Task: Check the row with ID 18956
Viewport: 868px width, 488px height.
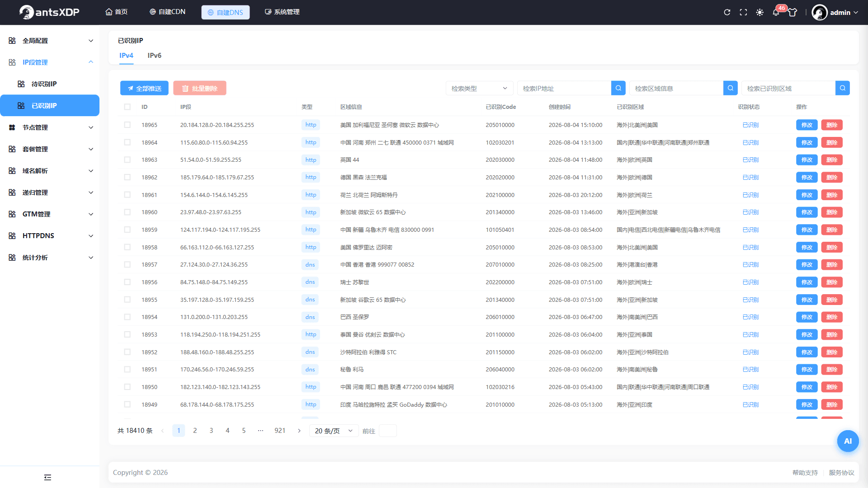Action: tap(127, 282)
